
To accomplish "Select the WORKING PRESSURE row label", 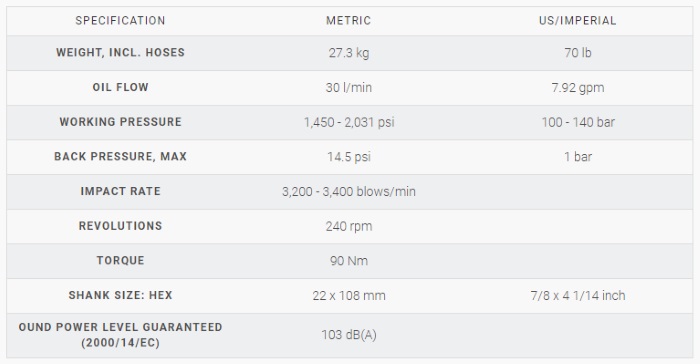I will pos(120,122).
